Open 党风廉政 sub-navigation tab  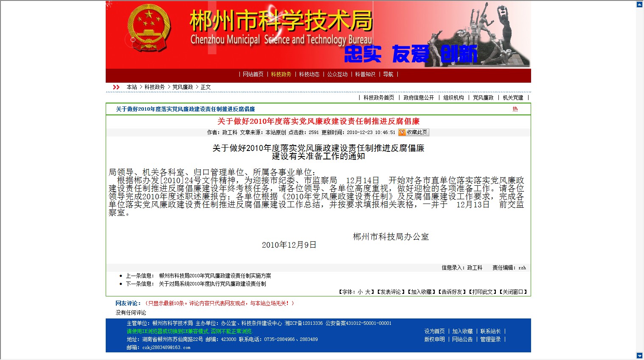(483, 98)
